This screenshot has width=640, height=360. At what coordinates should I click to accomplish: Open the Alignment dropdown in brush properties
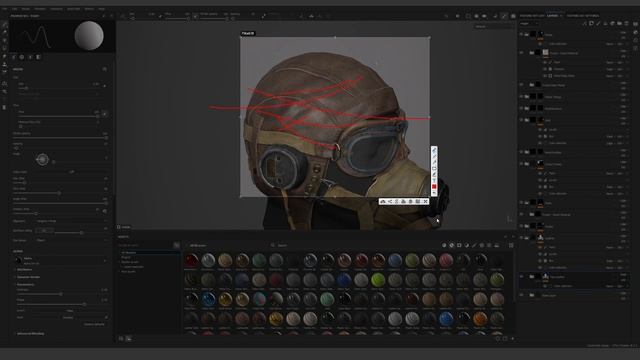[72, 221]
